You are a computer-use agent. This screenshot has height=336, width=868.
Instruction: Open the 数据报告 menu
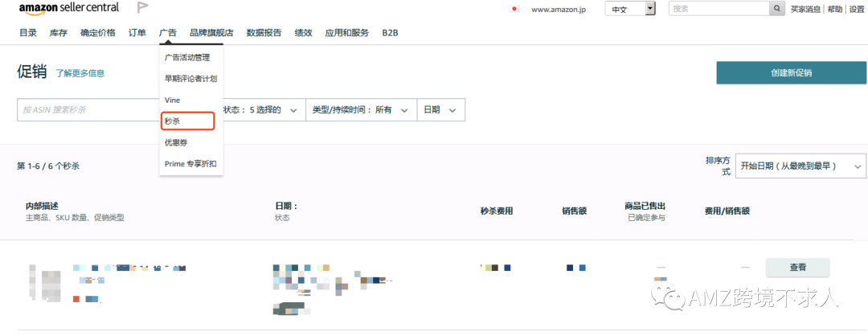click(x=264, y=33)
